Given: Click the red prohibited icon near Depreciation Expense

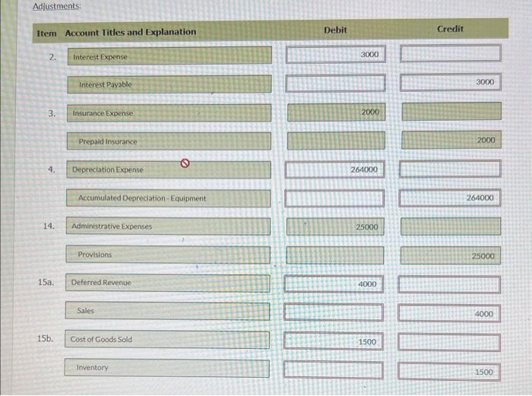Looking at the screenshot, I should coord(185,163).
